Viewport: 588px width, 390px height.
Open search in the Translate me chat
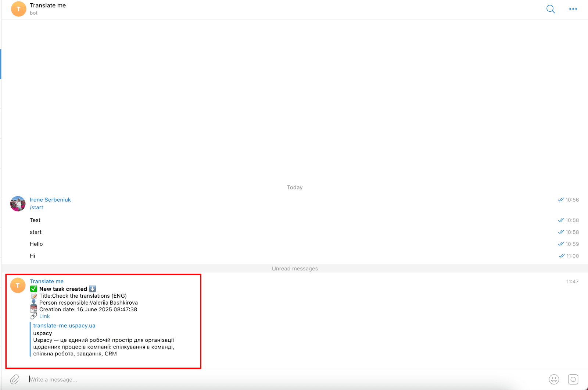tap(550, 9)
